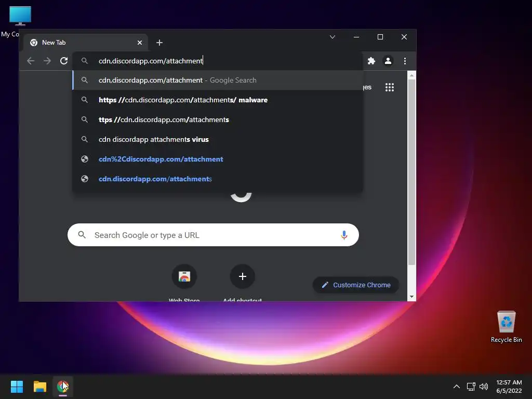Image resolution: width=532 pixels, height=399 pixels.
Task: Open the Google apps grid icon
Action: tap(390, 87)
